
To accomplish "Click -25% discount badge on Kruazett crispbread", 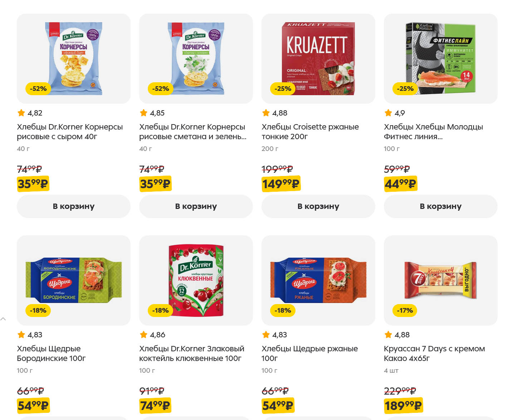I will (283, 89).
